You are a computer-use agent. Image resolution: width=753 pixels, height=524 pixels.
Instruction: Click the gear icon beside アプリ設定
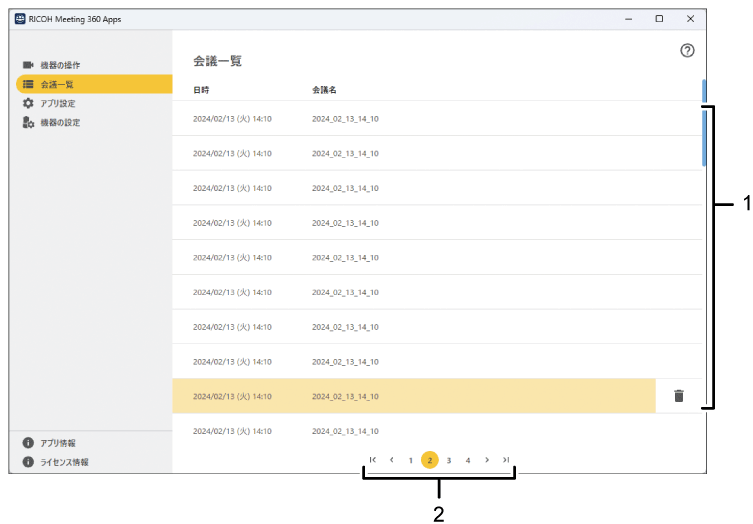click(28, 103)
